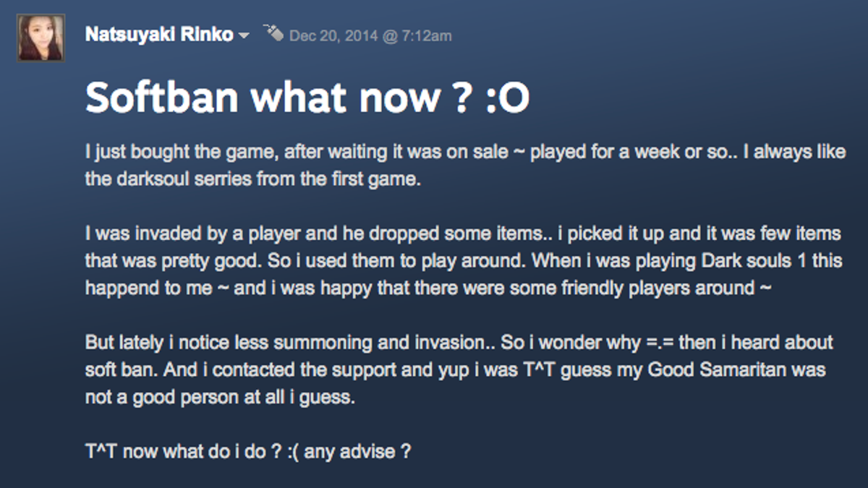Click the Dec 20, 2014 timestamp
The width and height of the screenshot is (868, 488).
click(x=370, y=35)
